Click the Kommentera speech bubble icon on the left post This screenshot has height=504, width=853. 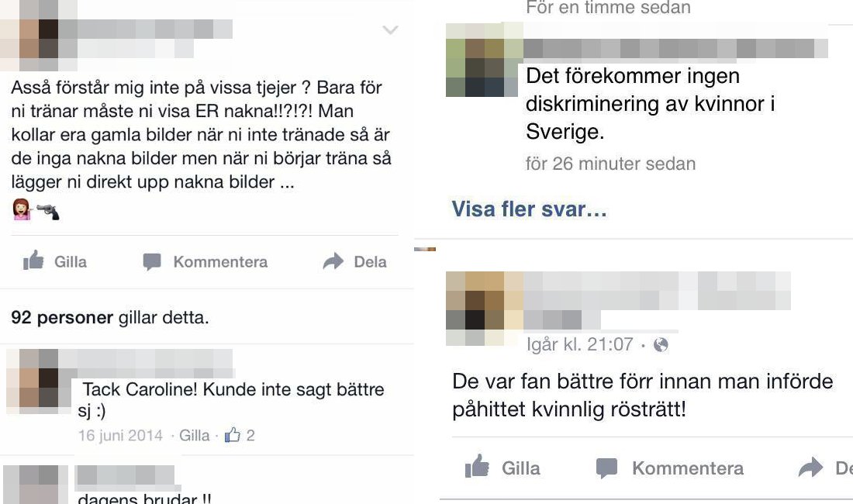(152, 262)
